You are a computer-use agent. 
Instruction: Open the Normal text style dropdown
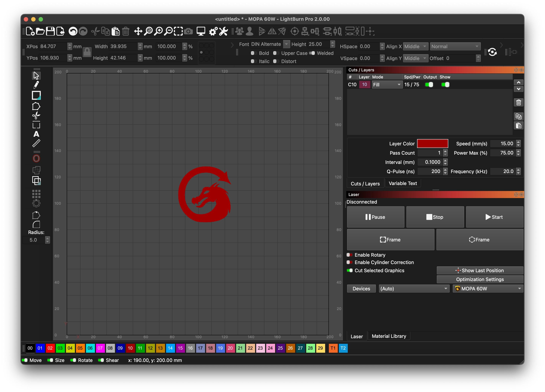point(455,46)
